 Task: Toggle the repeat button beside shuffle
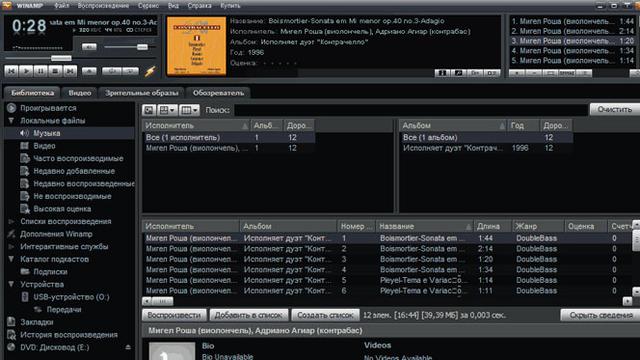pos(131,71)
